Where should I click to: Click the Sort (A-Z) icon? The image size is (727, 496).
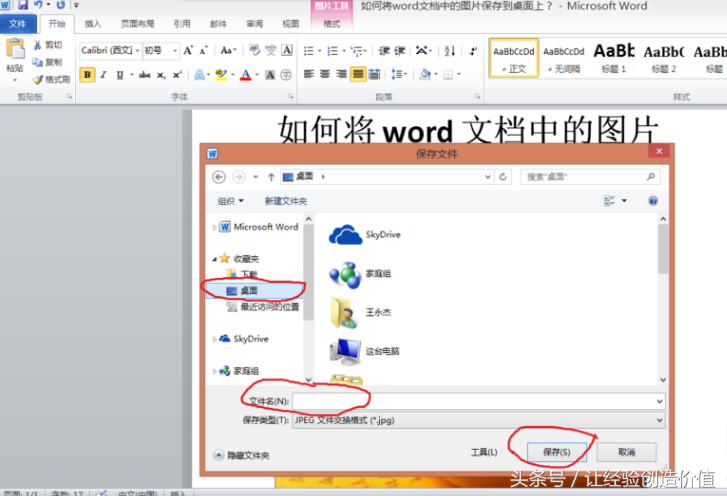click(449, 51)
